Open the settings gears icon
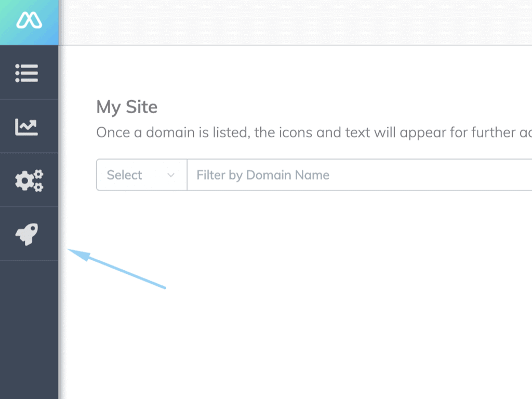 point(29,180)
